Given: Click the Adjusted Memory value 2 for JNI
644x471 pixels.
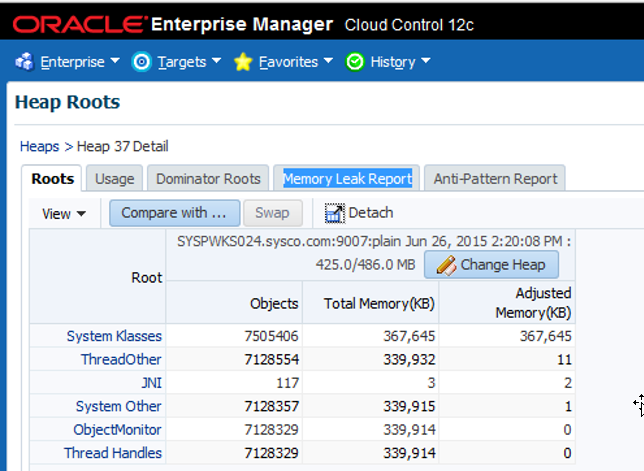Looking at the screenshot, I should (568, 383).
